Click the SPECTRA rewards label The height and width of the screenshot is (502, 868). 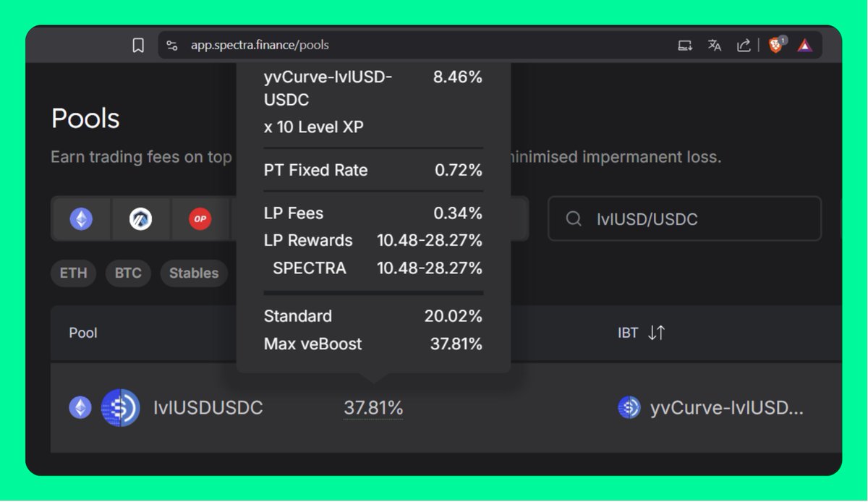click(x=310, y=268)
